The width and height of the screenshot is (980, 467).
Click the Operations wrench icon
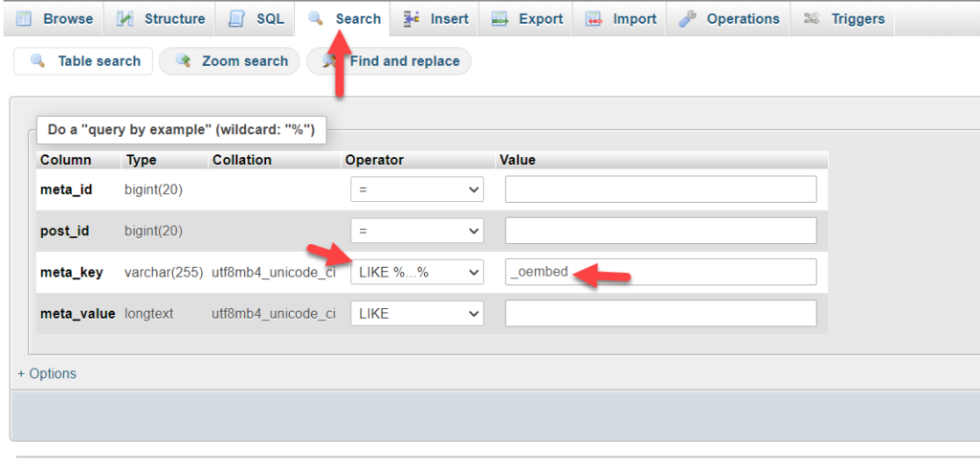tap(687, 19)
